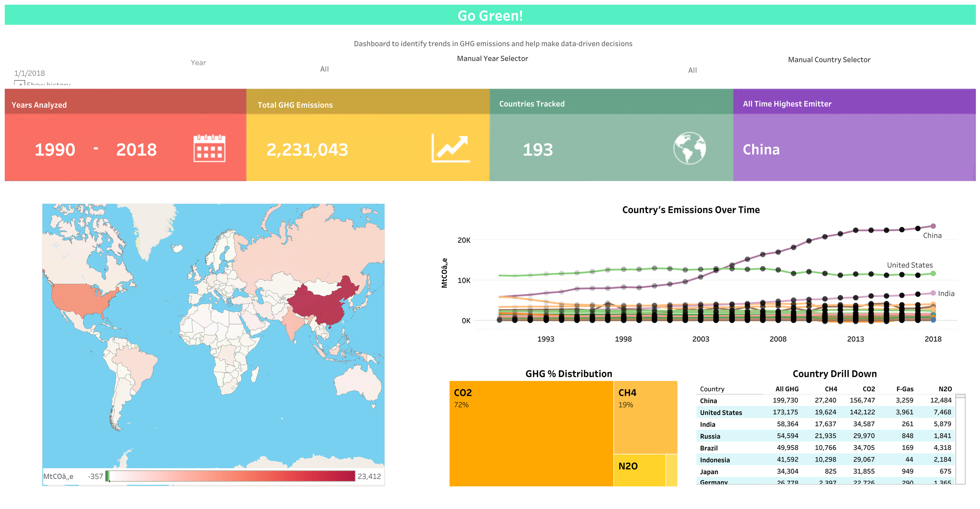Click the globe icon in Countries Tracked
980x509 pixels.
[690, 148]
